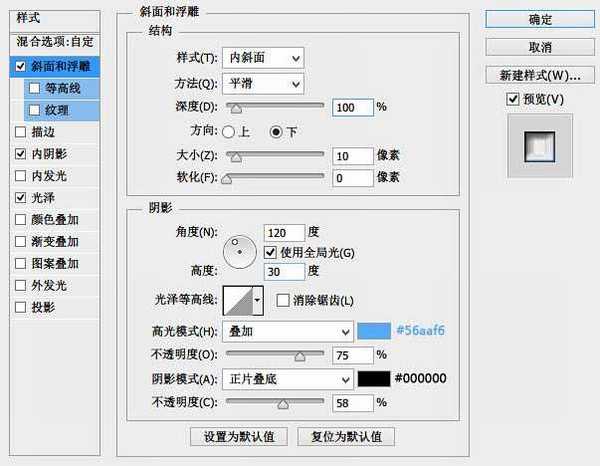The width and height of the screenshot is (600, 466).
Task: Open the 样式 style dropdown (内斜面)
Action: coord(265,59)
